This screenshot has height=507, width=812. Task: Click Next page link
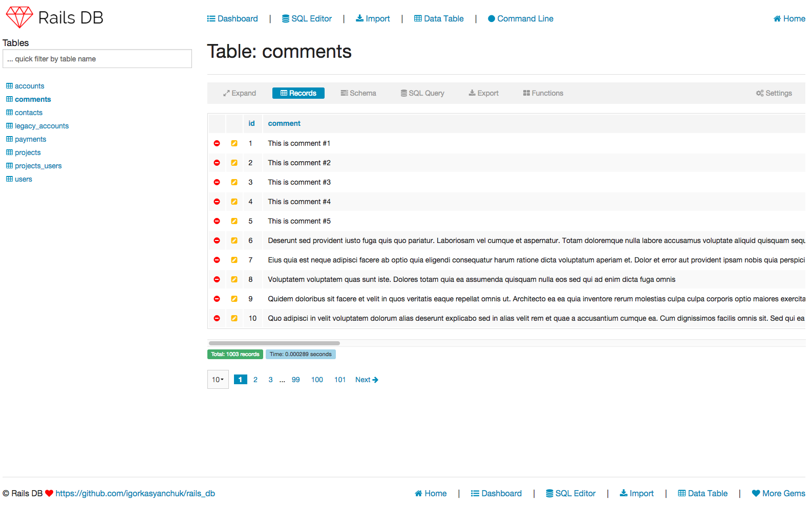pos(367,380)
